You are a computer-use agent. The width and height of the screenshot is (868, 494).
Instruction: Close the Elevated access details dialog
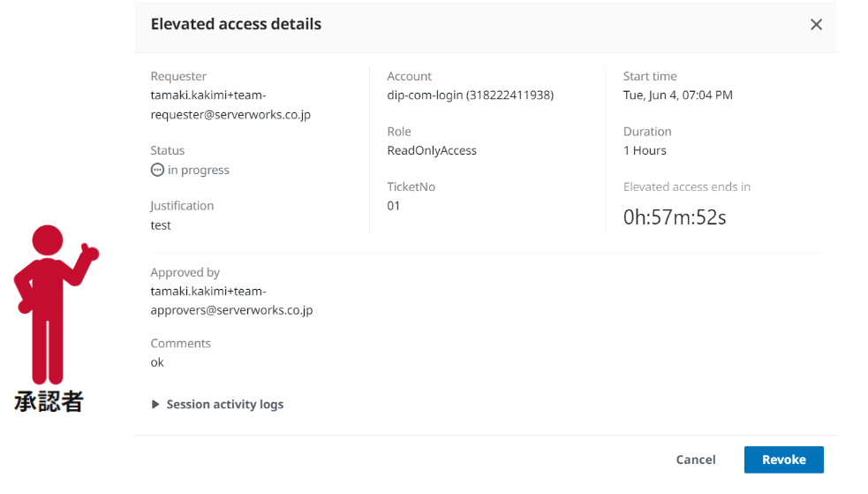(x=816, y=25)
